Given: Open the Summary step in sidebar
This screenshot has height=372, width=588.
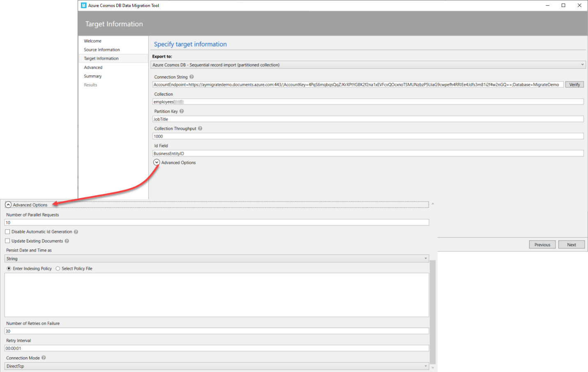Looking at the screenshot, I should pos(93,76).
